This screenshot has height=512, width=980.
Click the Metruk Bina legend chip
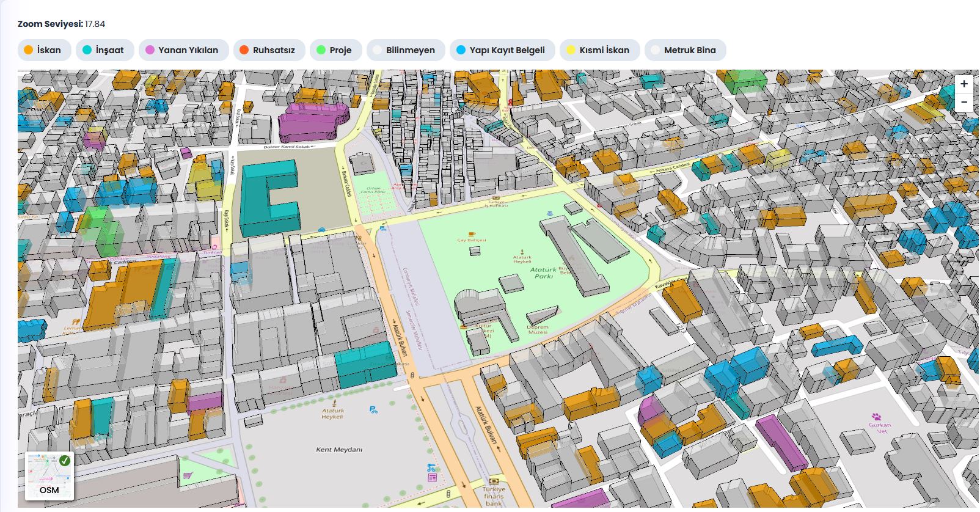point(684,50)
